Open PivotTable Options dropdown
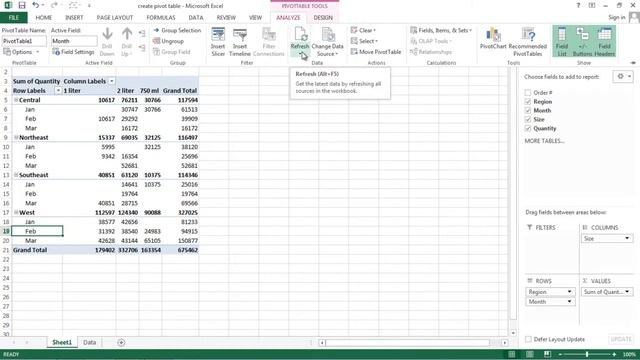 click(x=21, y=52)
